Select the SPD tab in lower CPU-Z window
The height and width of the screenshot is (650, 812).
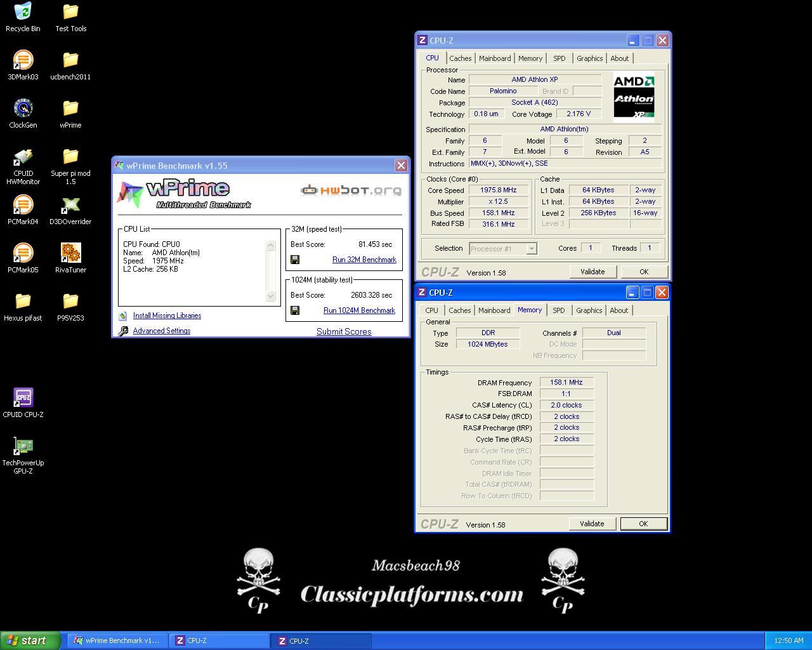558,310
